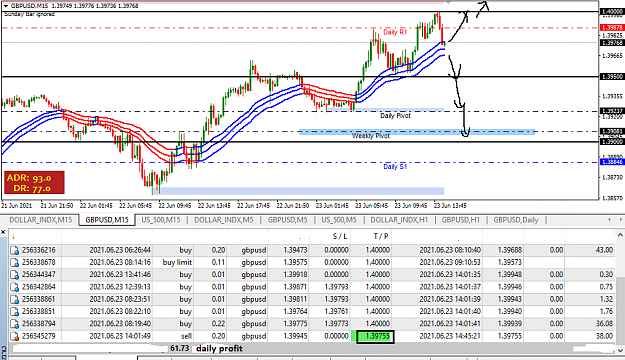Click the 'buy limit' order type cell
This screenshot has height=360, width=625.
tap(177, 263)
